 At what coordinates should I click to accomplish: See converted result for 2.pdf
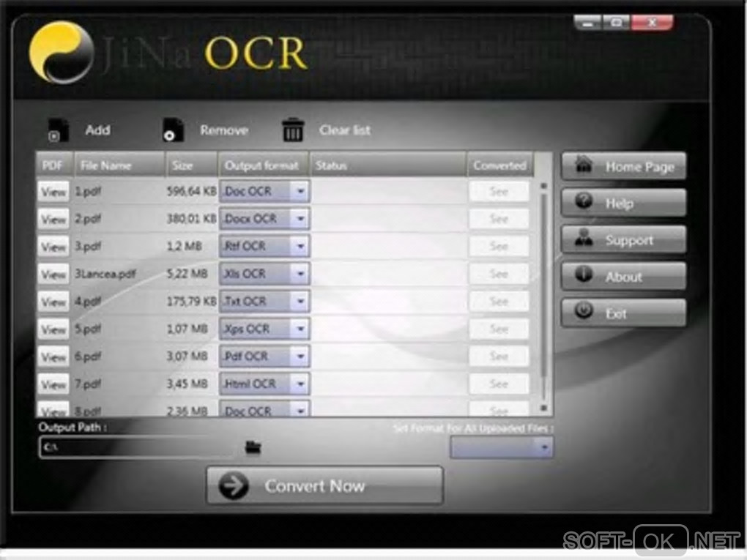pos(499,219)
